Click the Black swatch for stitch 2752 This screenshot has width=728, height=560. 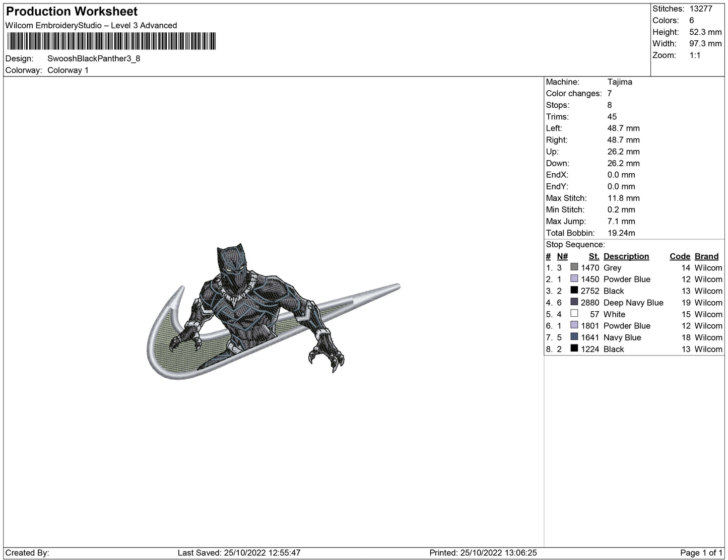tap(574, 290)
